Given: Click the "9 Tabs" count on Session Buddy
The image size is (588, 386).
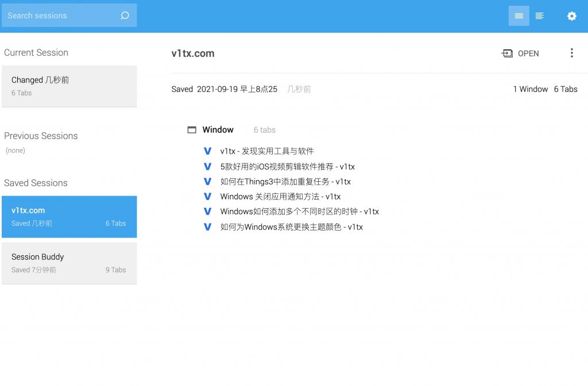Looking at the screenshot, I should (x=115, y=270).
